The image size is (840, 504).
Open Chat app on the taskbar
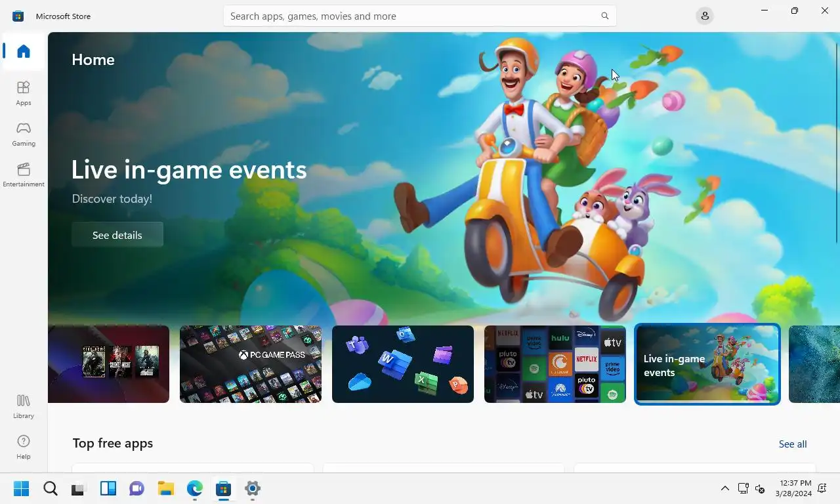137,488
